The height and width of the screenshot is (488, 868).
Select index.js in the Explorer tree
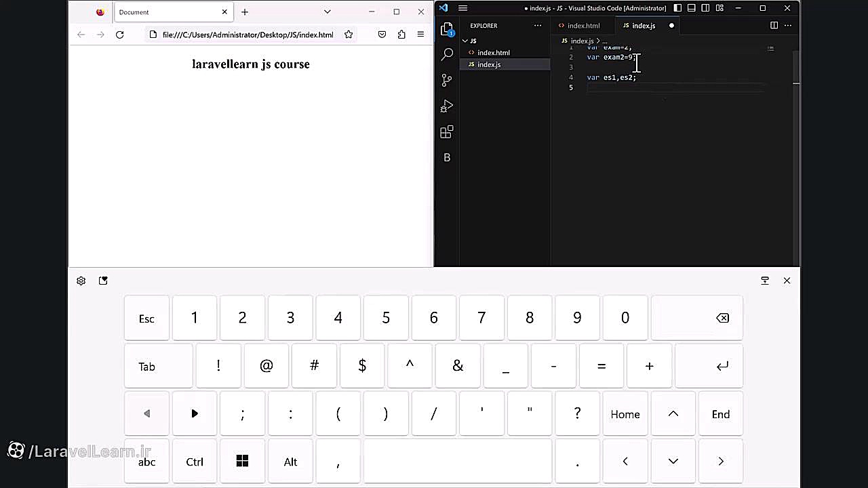click(x=505, y=64)
